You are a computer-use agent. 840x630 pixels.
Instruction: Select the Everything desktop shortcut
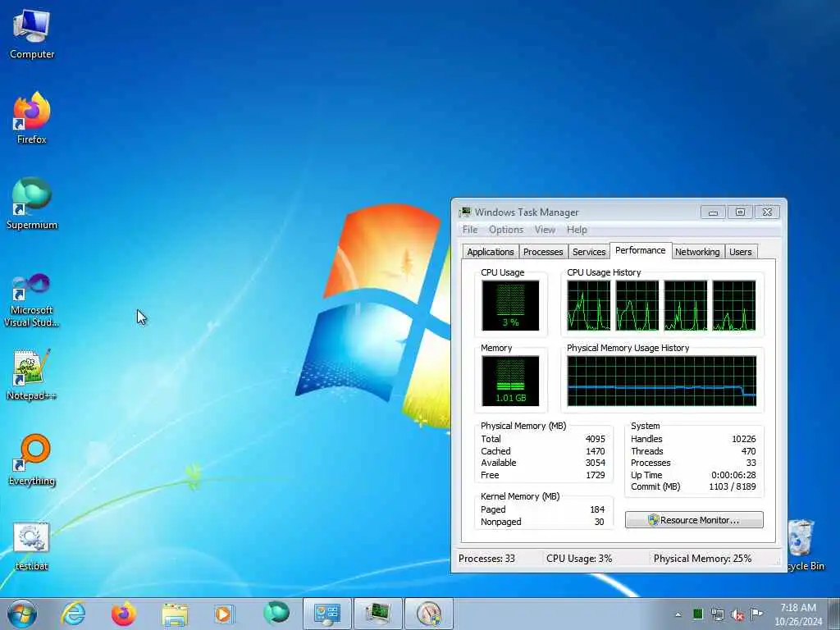(32, 459)
